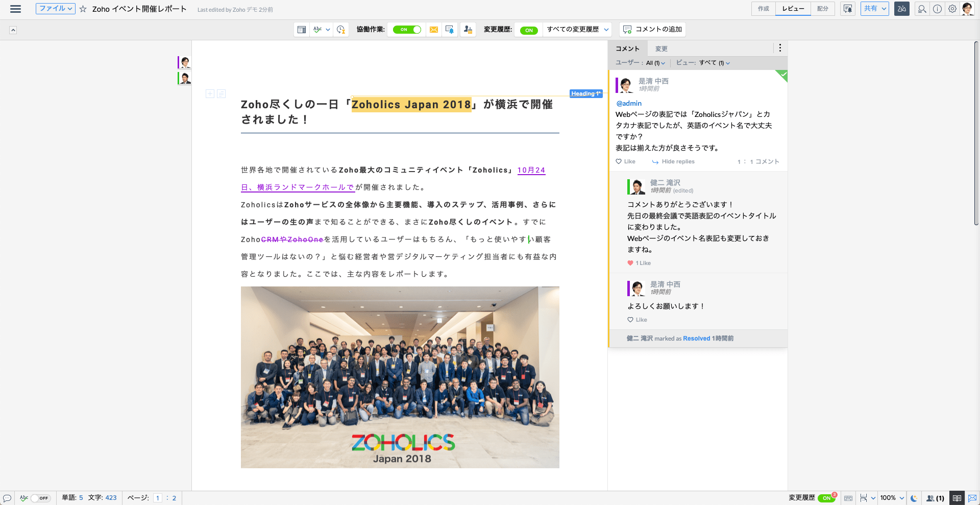Open settings gear icon
980x505 pixels.
pos(952,9)
